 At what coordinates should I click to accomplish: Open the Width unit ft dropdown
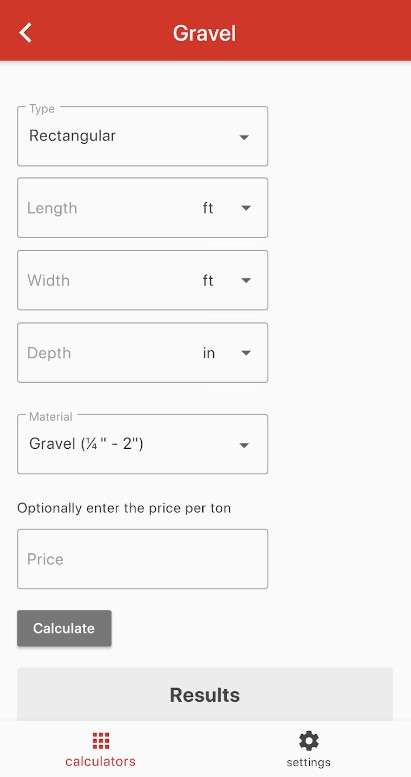tap(227, 280)
